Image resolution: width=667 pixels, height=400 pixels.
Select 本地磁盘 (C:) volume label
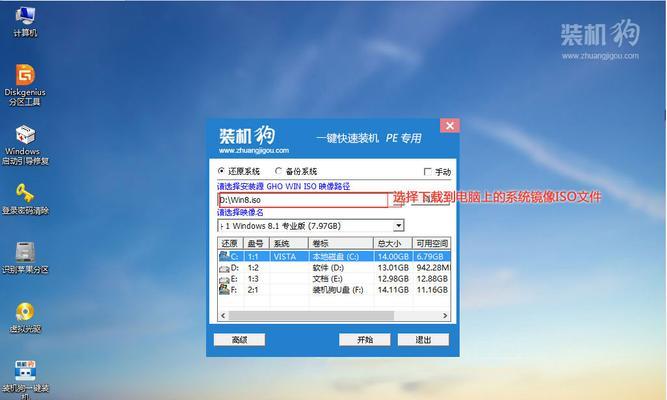click(336, 257)
